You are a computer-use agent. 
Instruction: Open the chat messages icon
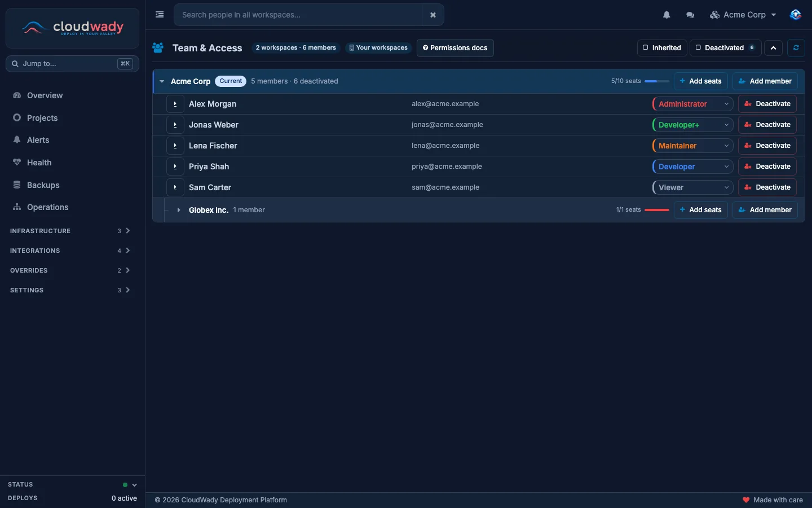click(690, 15)
